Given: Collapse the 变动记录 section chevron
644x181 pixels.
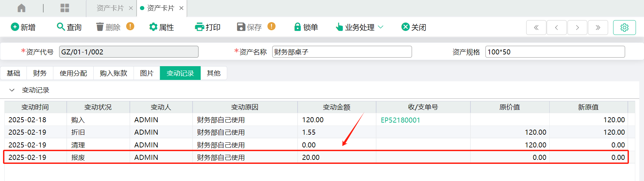Looking at the screenshot, I should tap(12, 90).
